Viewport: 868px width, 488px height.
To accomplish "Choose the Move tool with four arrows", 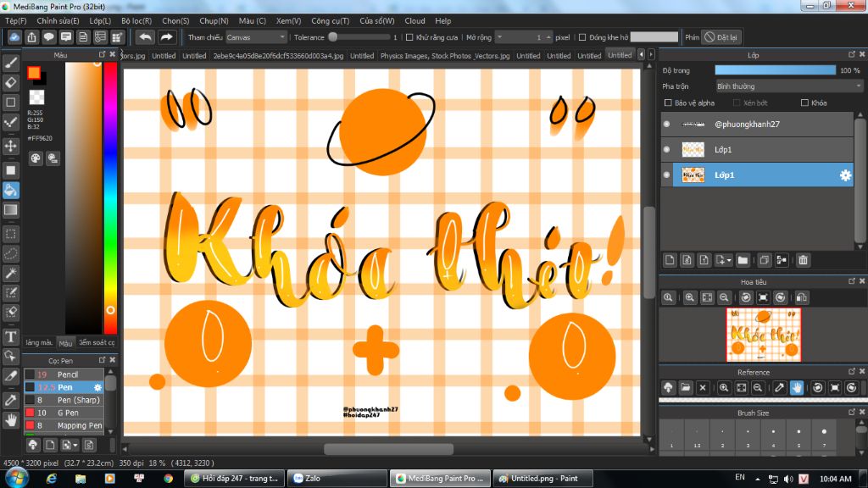I will click(10, 146).
